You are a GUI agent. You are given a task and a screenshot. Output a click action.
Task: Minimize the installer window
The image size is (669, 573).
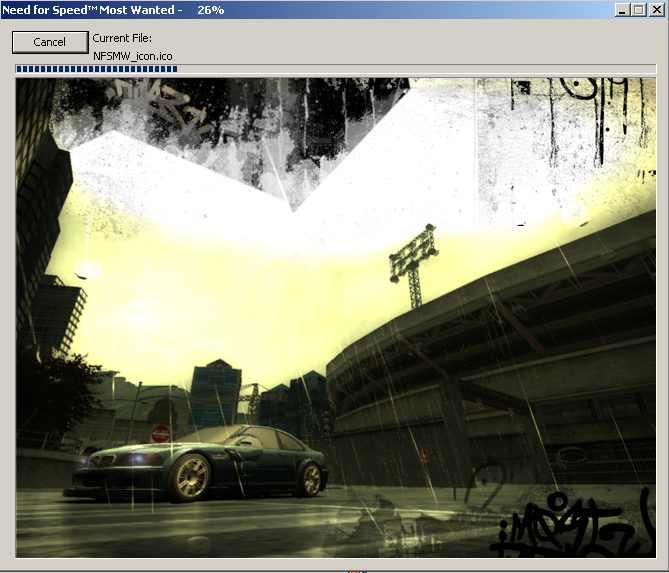[x=622, y=10]
